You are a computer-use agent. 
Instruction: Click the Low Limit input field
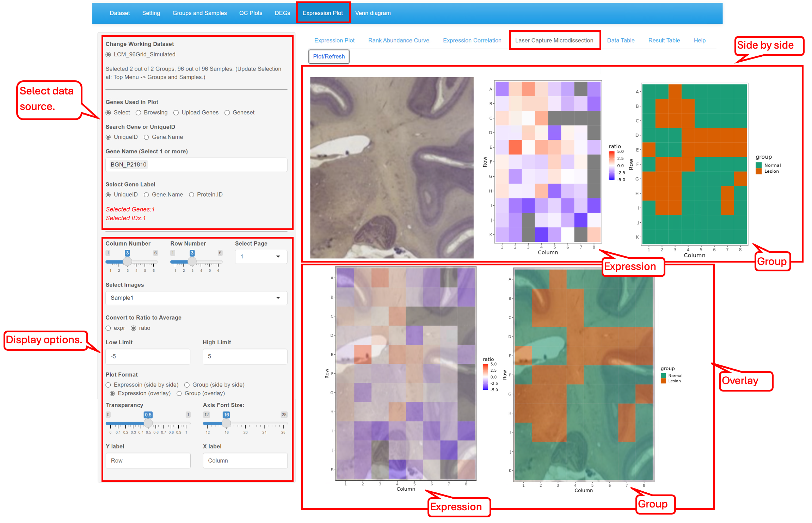point(148,356)
